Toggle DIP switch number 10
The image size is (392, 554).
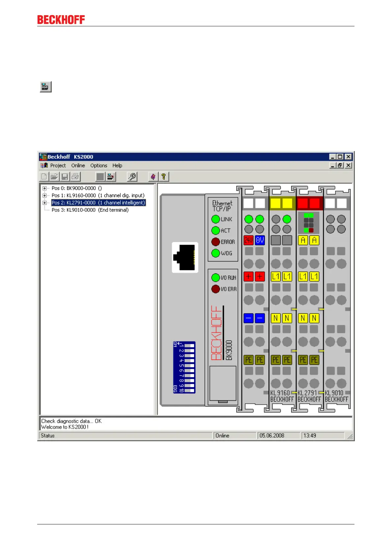click(x=189, y=390)
